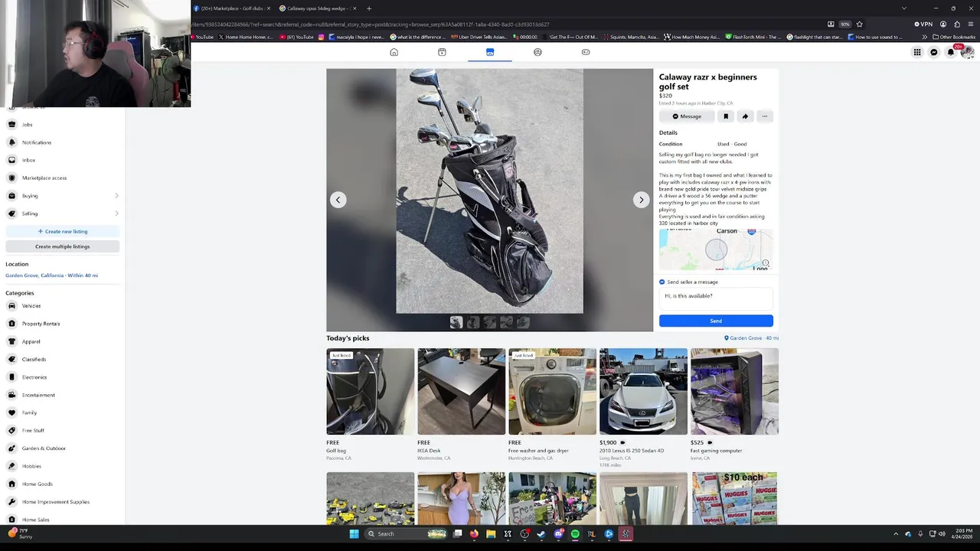Open the free IKEA Desk listing

click(462, 404)
